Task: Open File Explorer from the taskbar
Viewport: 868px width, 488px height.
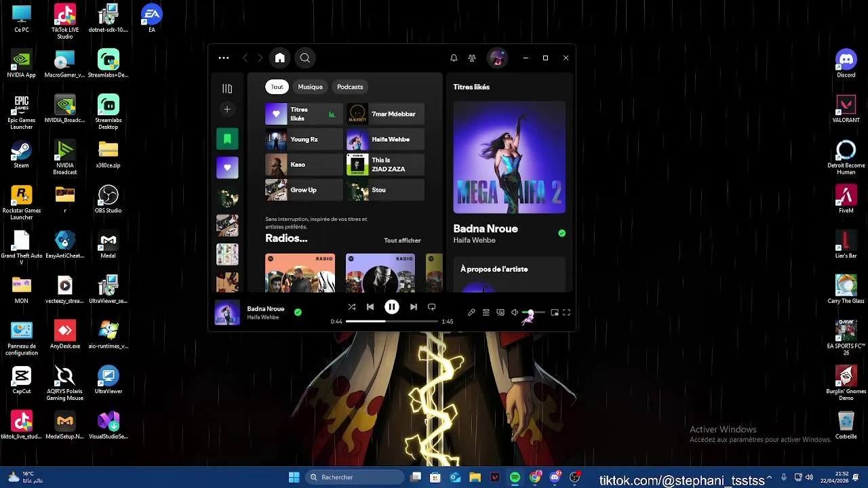Action: 475,478
